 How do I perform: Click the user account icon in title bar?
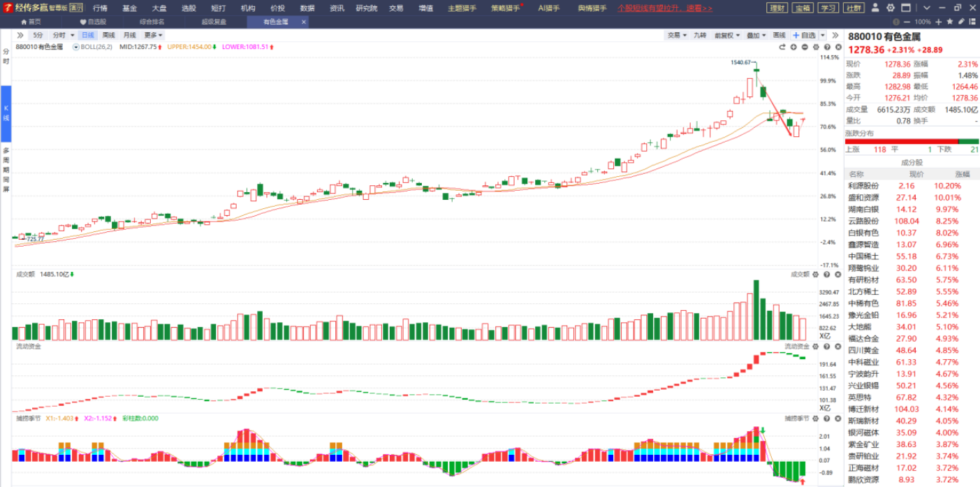(877, 8)
